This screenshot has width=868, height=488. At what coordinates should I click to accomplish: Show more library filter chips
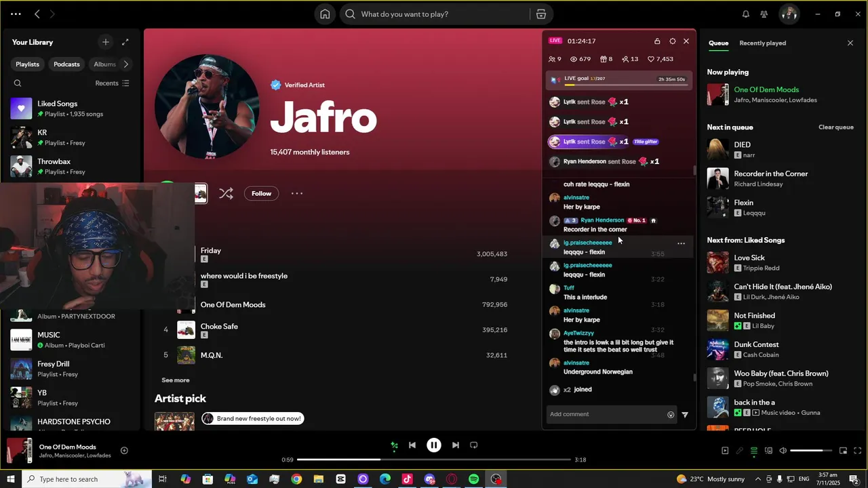[126, 64]
